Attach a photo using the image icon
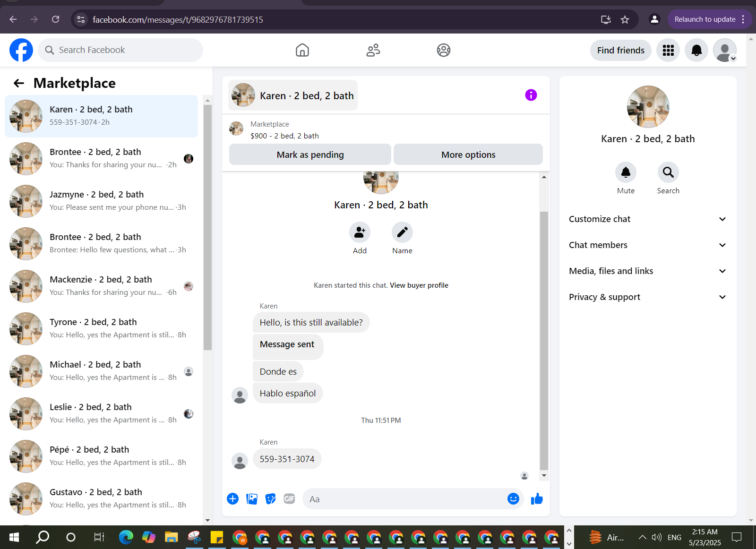 coord(252,499)
